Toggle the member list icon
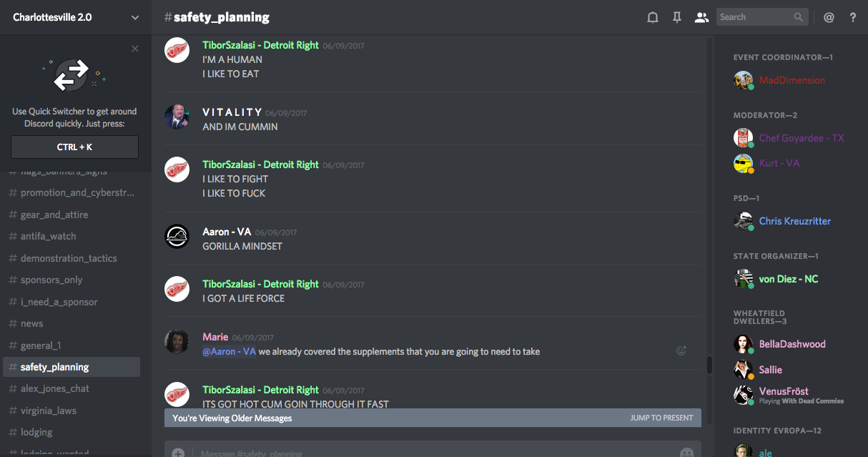The height and width of the screenshot is (457, 868). click(x=701, y=17)
